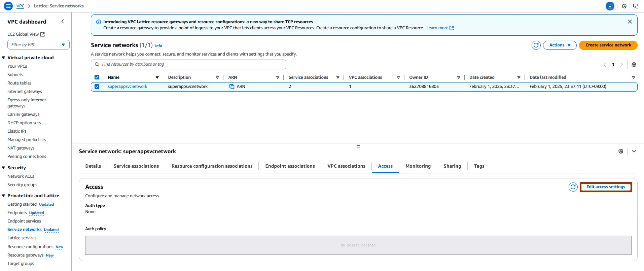Launch CloudShell terminal icon in top bar
This screenshot has height=271, width=644.
pyautogui.click(x=636, y=6)
